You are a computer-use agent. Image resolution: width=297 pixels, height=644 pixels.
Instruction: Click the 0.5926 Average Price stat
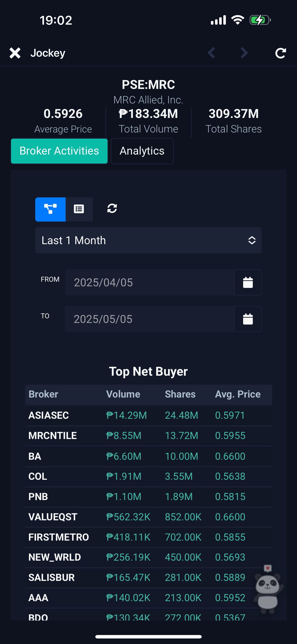point(63,121)
